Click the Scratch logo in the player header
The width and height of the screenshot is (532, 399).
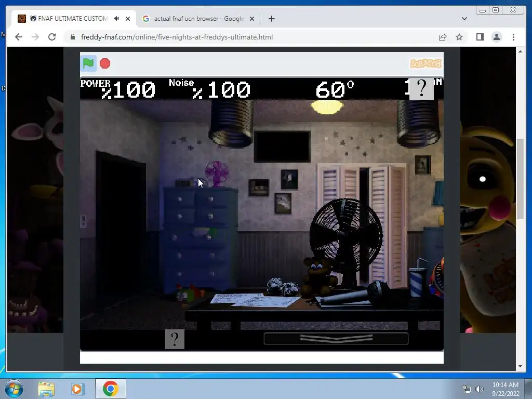[x=426, y=63]
